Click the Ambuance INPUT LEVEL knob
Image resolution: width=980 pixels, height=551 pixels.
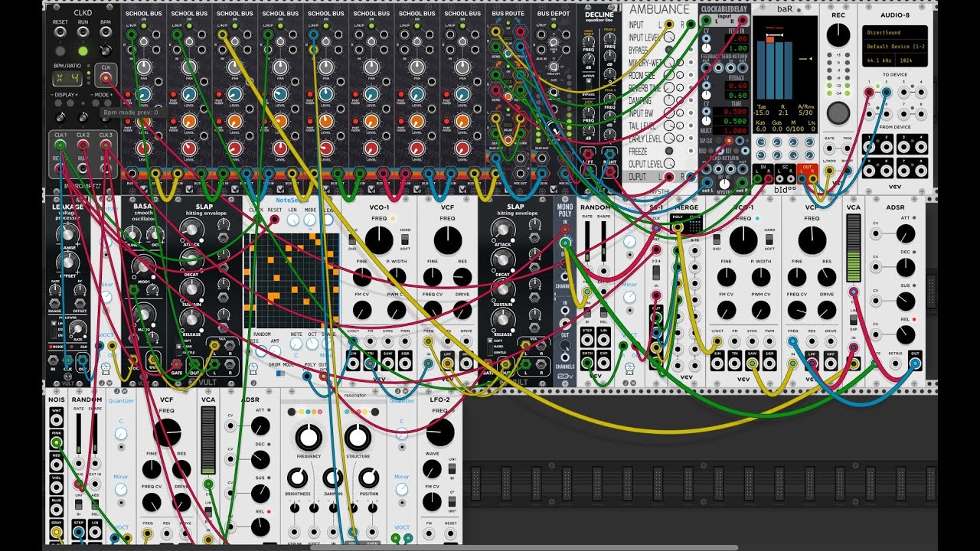click(668, 37)
